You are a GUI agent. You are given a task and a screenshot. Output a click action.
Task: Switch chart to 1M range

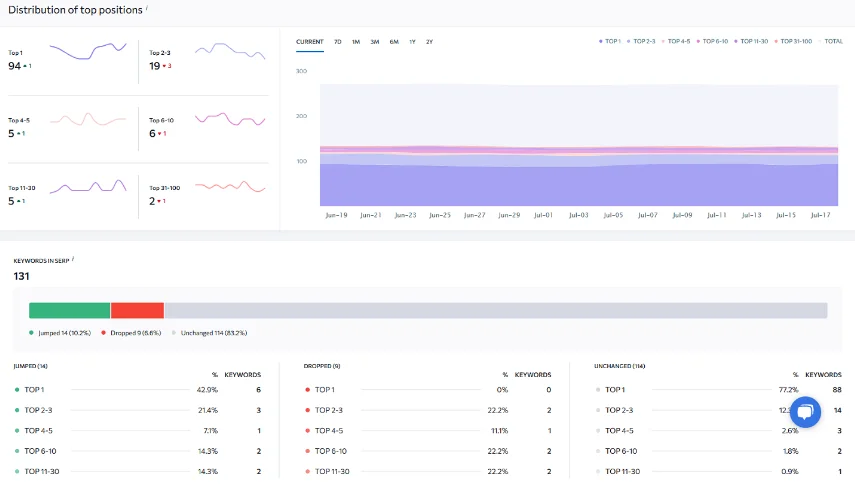pyautogui.click(x=356, y=41)
